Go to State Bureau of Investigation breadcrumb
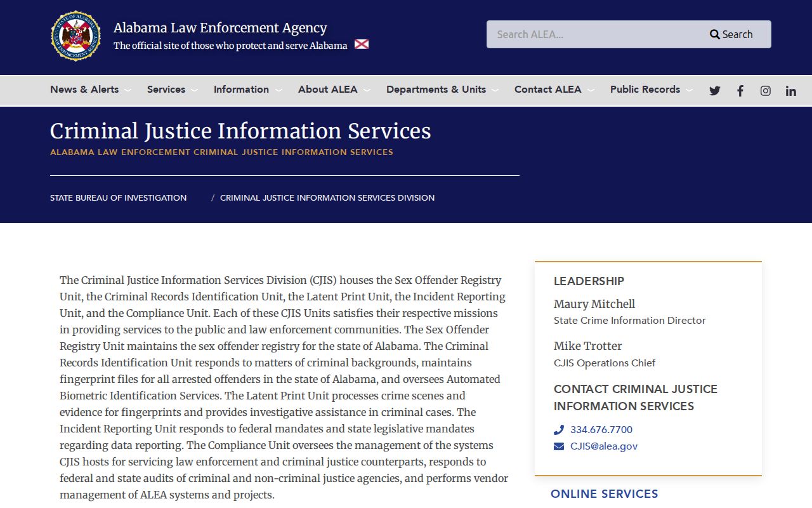Screen dimensions: 812x508 119,198
